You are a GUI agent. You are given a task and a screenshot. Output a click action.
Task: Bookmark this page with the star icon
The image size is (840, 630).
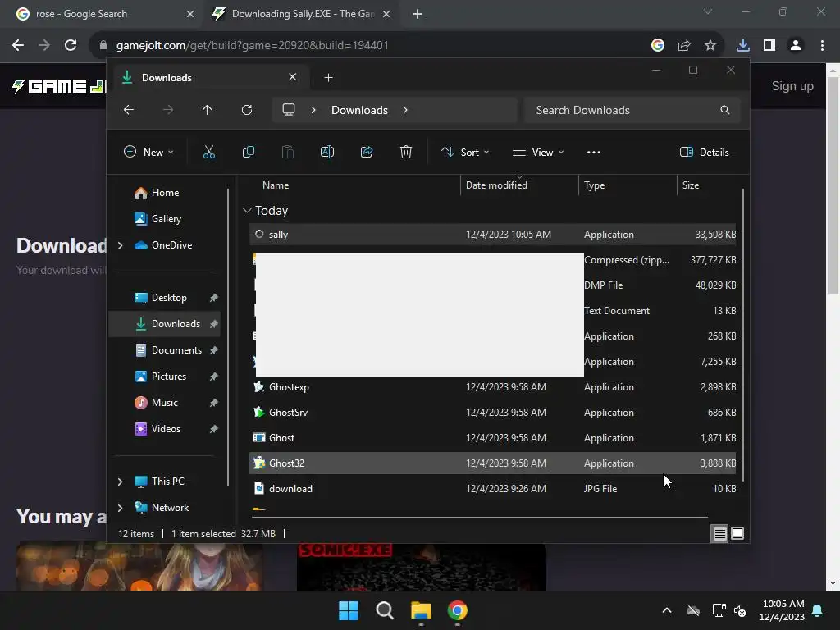click(710, 45)
